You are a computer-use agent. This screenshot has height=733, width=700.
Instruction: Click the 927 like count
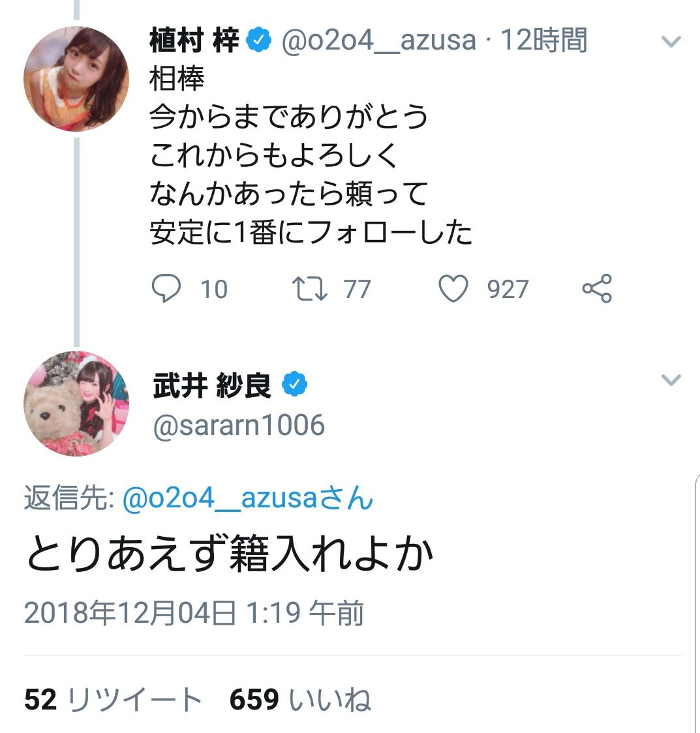pyautogui.click(x=507, y=289)
